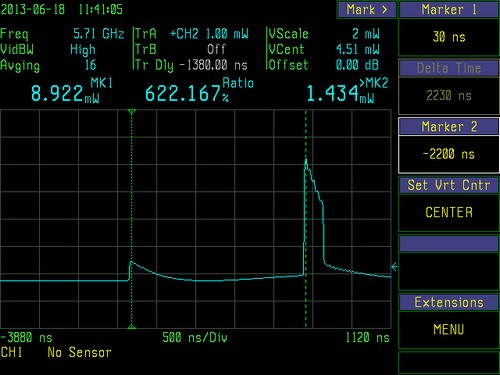Viewport: 500px width, 375px height.
Task: Click the CENTER softkey value
Action: 449,213
